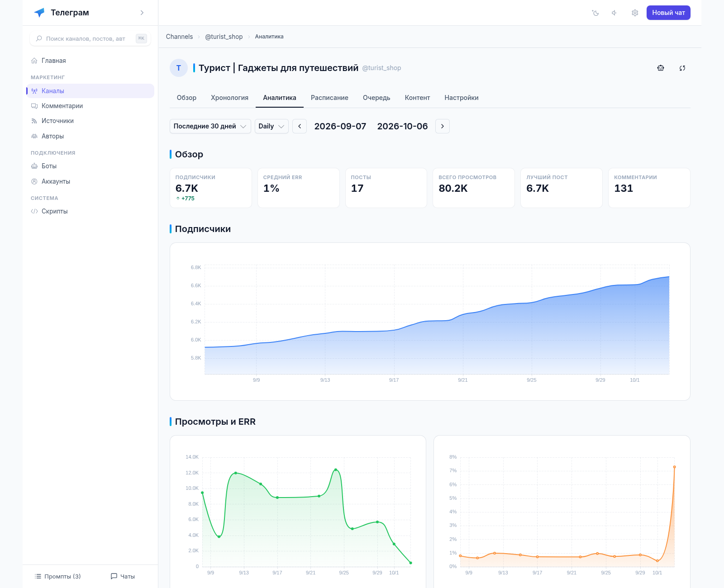Image resolution: width=724 pixels, height=588 pixels.
Task: Click Channels breadcrumb link
Action: (x=179, y=37)
